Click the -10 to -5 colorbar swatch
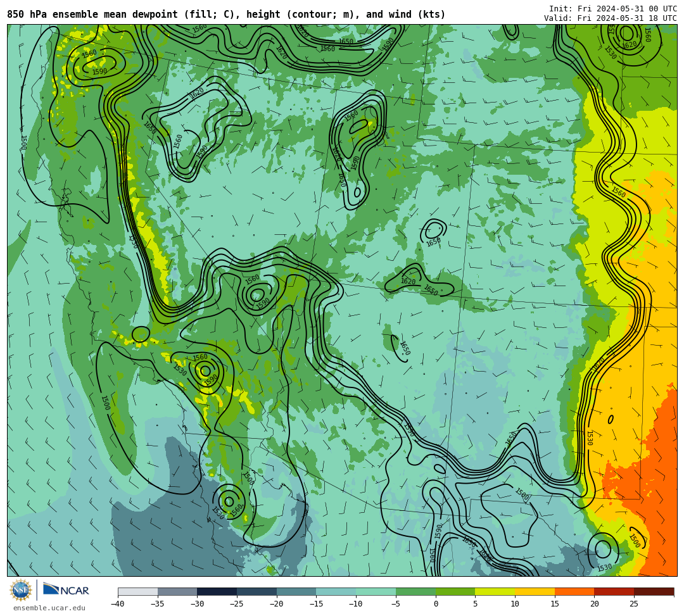The height and width of the screenshot is (616, 684). [376, 591]
